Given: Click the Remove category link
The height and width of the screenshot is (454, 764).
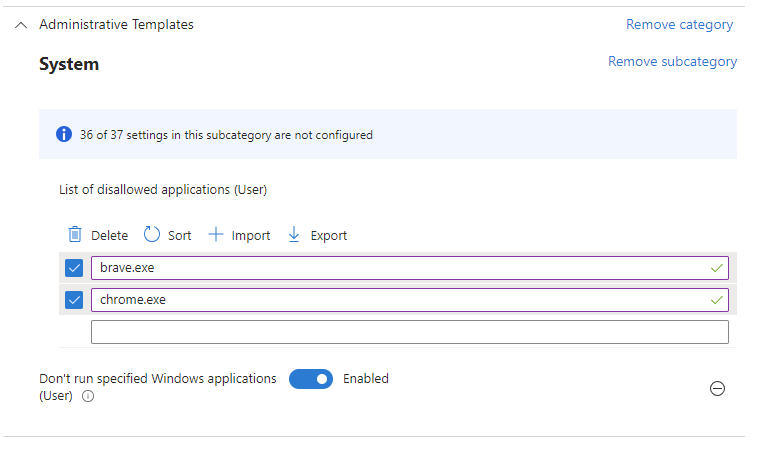Looking at the screenshot, I should click(679, 25).
